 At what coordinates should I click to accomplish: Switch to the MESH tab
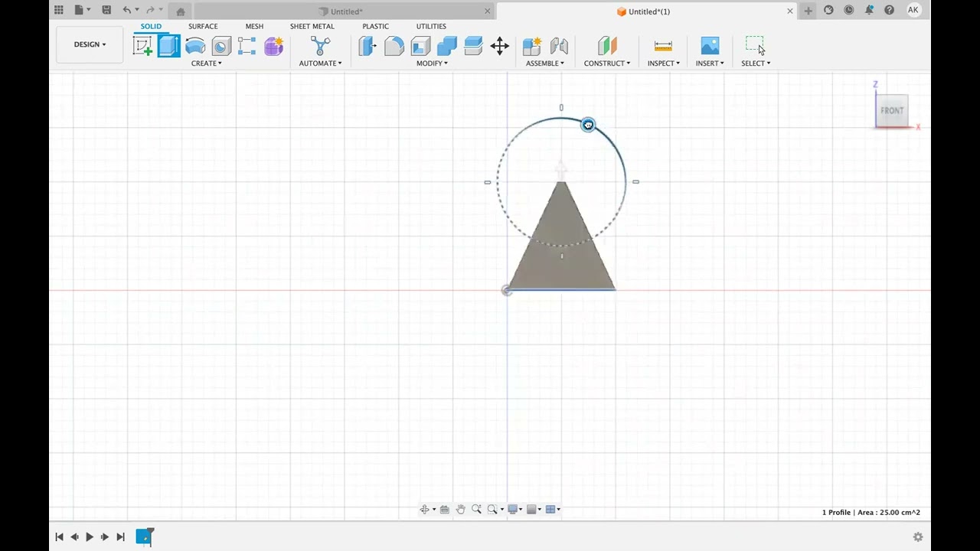coord(254,26)
